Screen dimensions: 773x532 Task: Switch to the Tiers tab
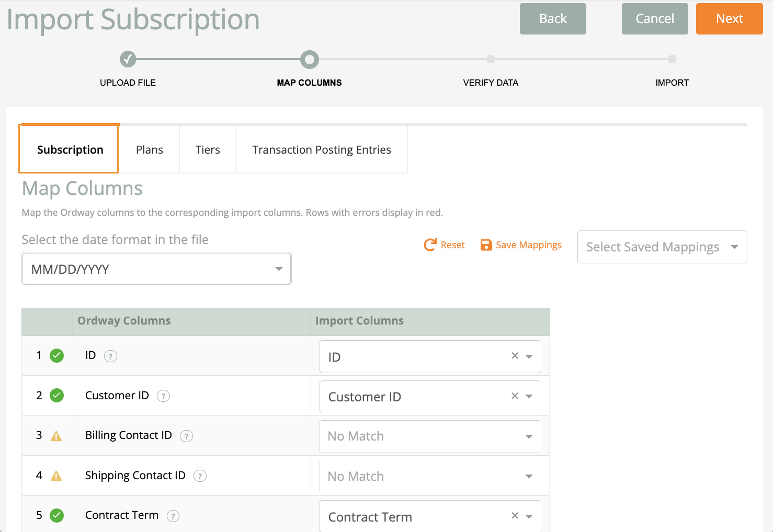click(208, 149)
